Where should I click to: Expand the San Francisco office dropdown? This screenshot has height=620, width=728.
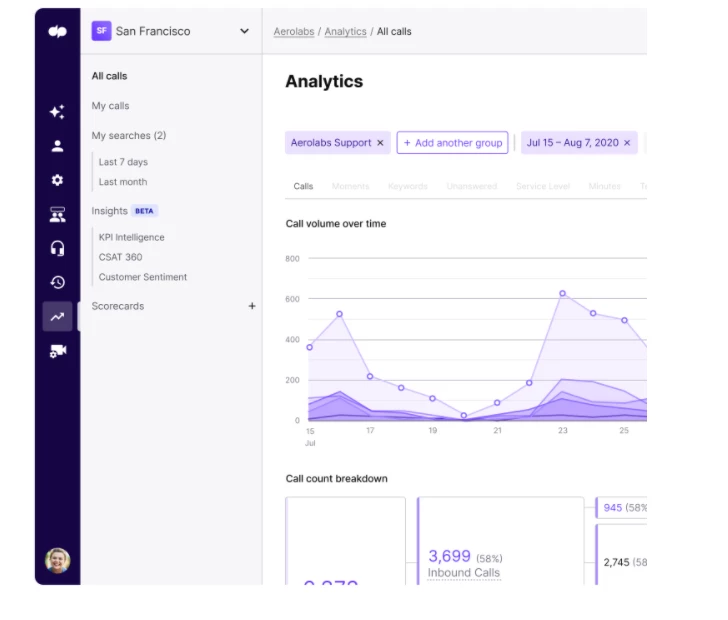coord(244,31)
